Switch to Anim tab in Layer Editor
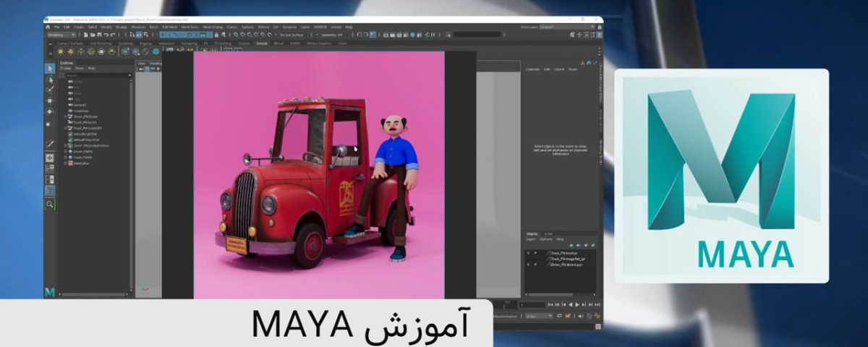Viewport: 868px width, 347px height. click(548, 234)
